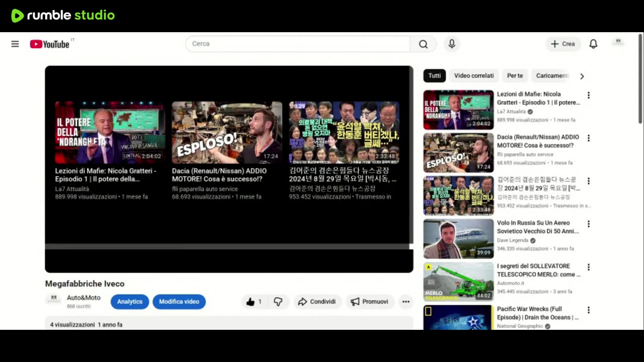Screen dimensions: 644x362
Task: Open Analytics for this video
Action: click(x=130, y=302)
